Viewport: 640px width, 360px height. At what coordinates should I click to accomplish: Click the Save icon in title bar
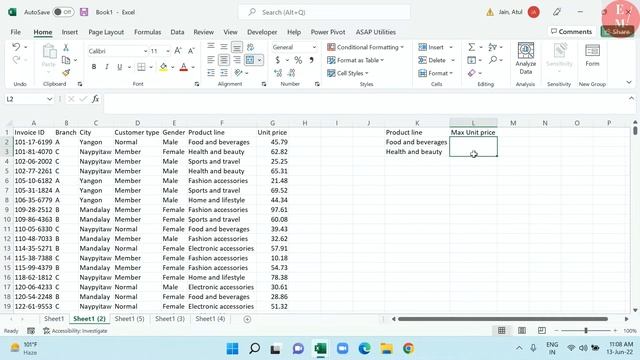[84, 12]
